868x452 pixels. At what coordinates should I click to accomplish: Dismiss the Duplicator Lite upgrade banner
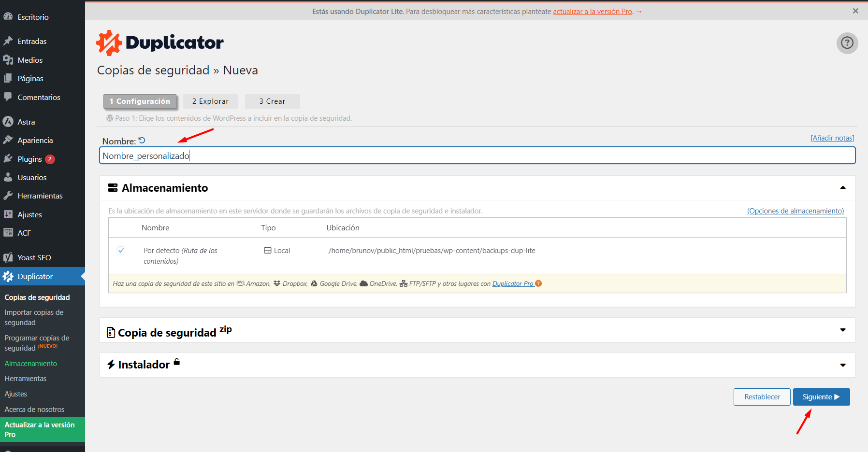[x=855, y=11]
